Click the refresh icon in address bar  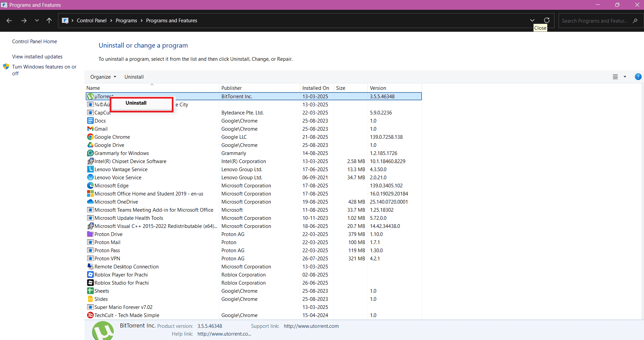tap(547, 20)
